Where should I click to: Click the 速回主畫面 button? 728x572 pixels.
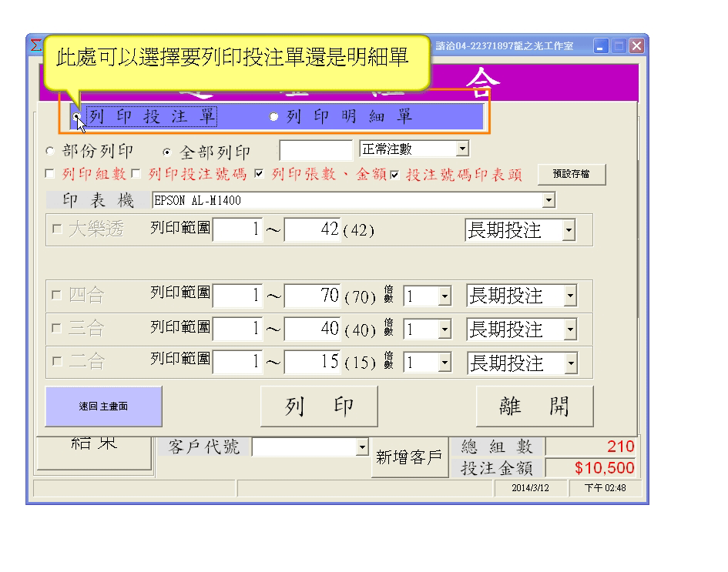point(103,406)
